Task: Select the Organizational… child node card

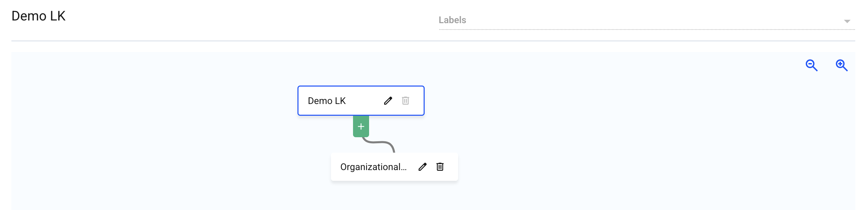Action: (394, 167)
